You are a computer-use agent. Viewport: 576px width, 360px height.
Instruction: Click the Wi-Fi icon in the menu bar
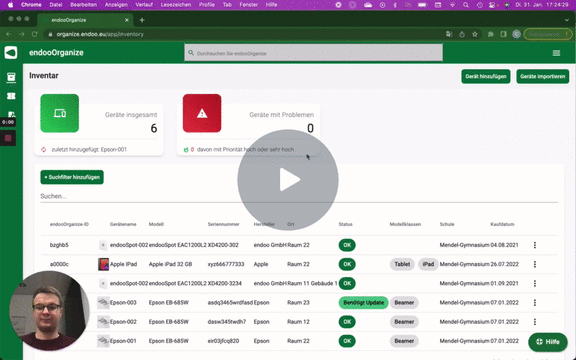coord(452,5)
